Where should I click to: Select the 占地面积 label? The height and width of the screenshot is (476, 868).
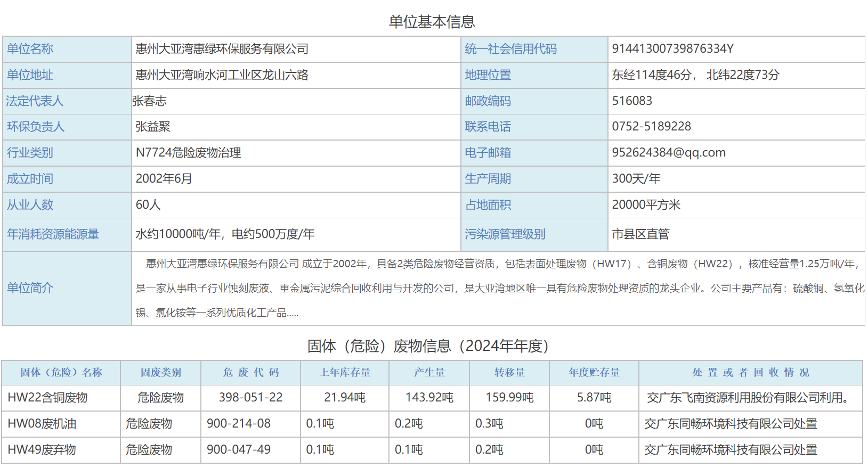point(488,205)
